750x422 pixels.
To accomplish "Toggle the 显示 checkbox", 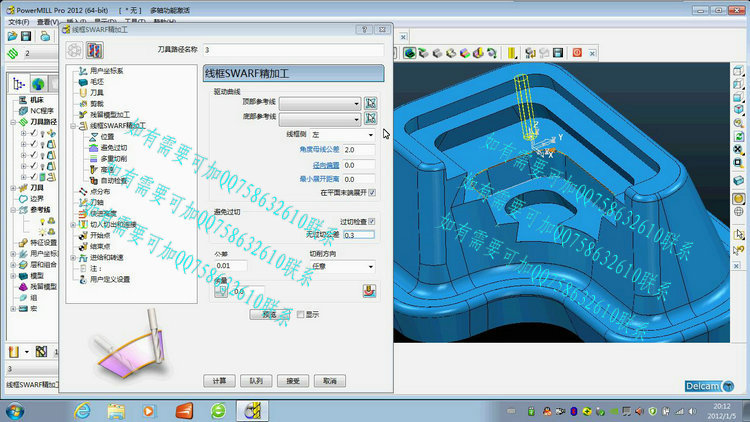I will (300, 314).
